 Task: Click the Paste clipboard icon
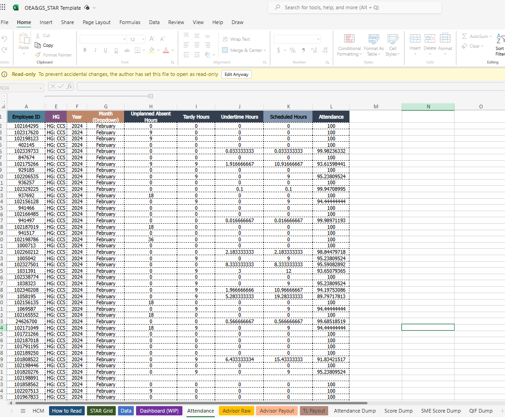tap(24, 38)
